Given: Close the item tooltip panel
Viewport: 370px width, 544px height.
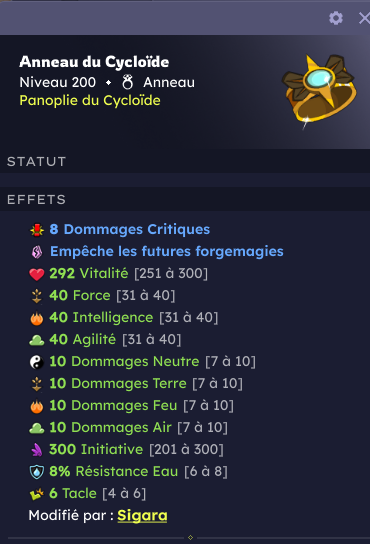Looking at the screenshot, I should [x=364, y=18].
